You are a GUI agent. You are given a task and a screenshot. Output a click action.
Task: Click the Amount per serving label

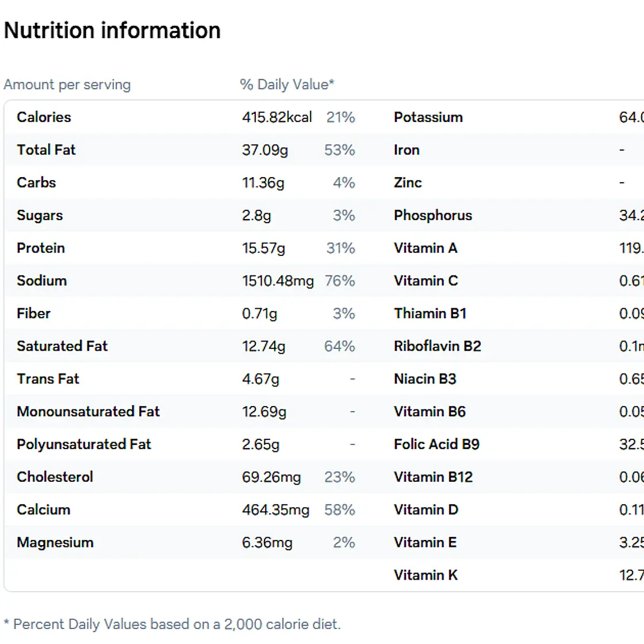(67, 85)
